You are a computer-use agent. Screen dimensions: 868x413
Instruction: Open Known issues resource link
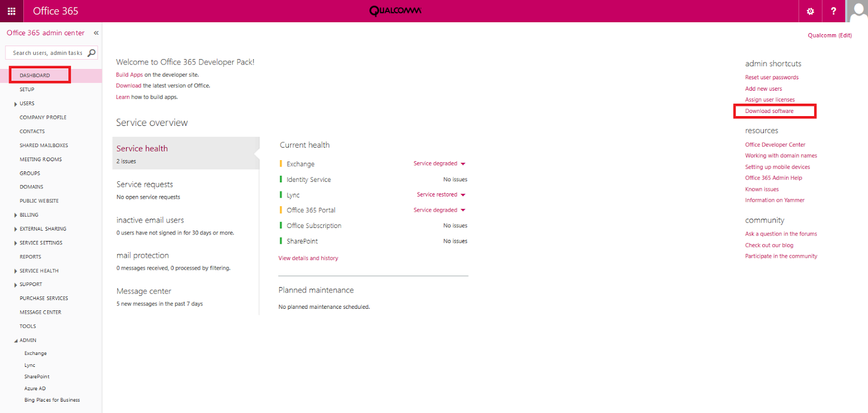pyautogui.click(x=762, y=189)
